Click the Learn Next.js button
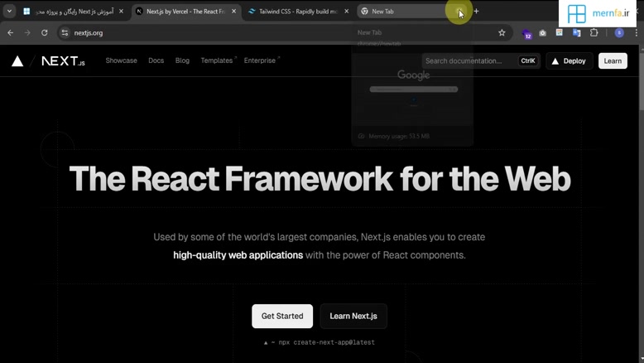644x363 pixels. tap(353, 316)
